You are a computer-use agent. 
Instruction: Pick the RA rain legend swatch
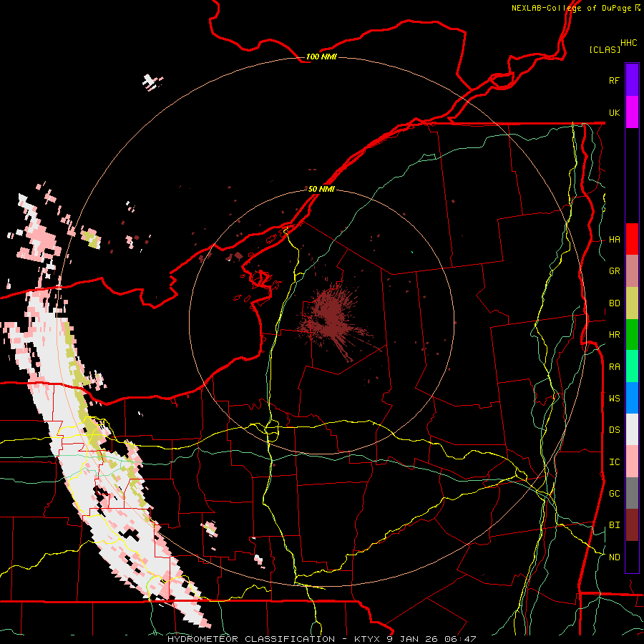[632, 366]
